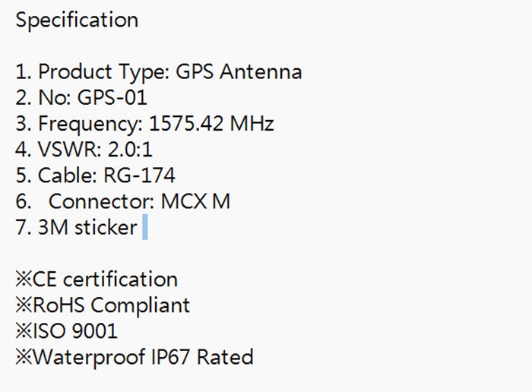This screenshot has width=532, height=392.
Task: Click the 1575.42 MHz value
Action: [211, 124]
